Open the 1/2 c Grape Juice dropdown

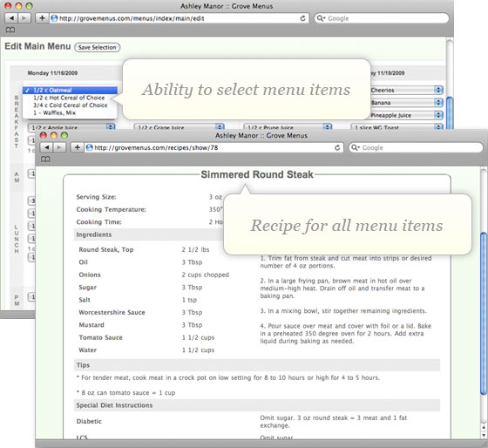click(x=180, y=127)
